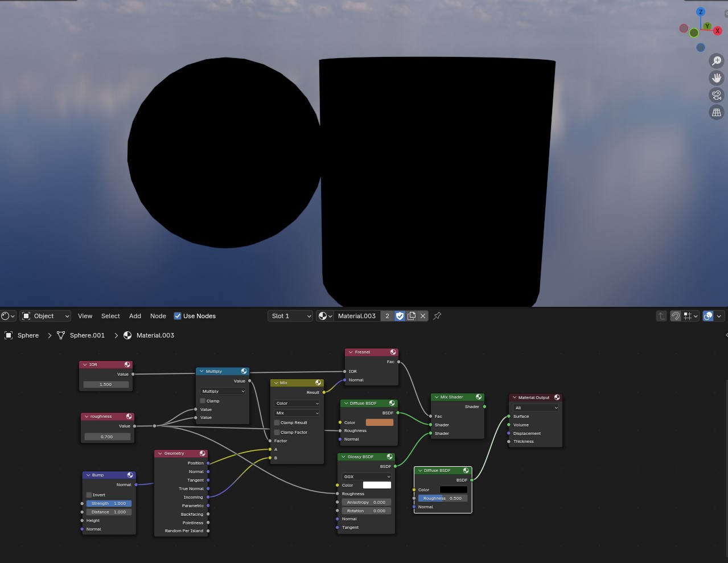Click Anisotropy 0.000 slider in Glossy BSDF

(367, 502)
